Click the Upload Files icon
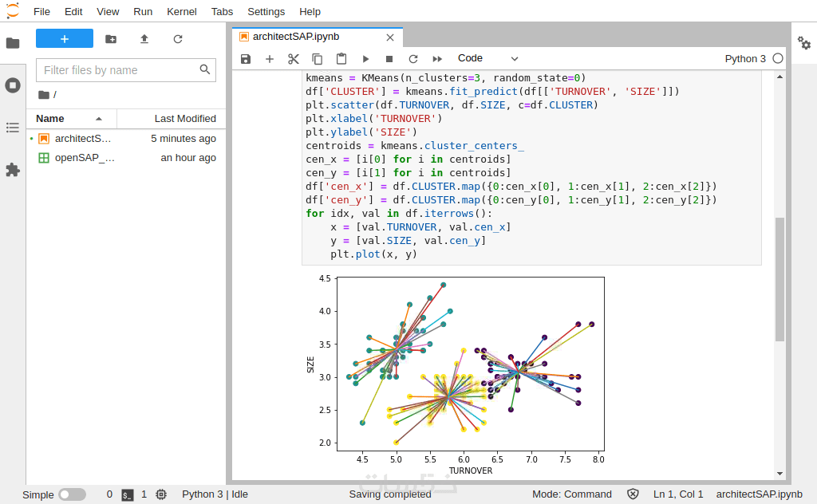 click(144, 39)
